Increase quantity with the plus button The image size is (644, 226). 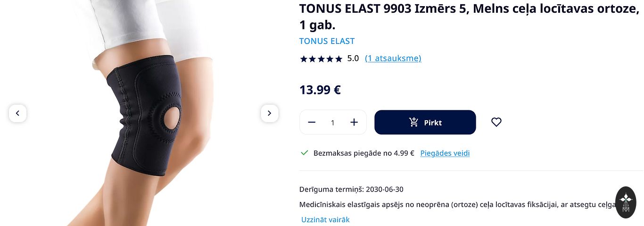point(354,122)
